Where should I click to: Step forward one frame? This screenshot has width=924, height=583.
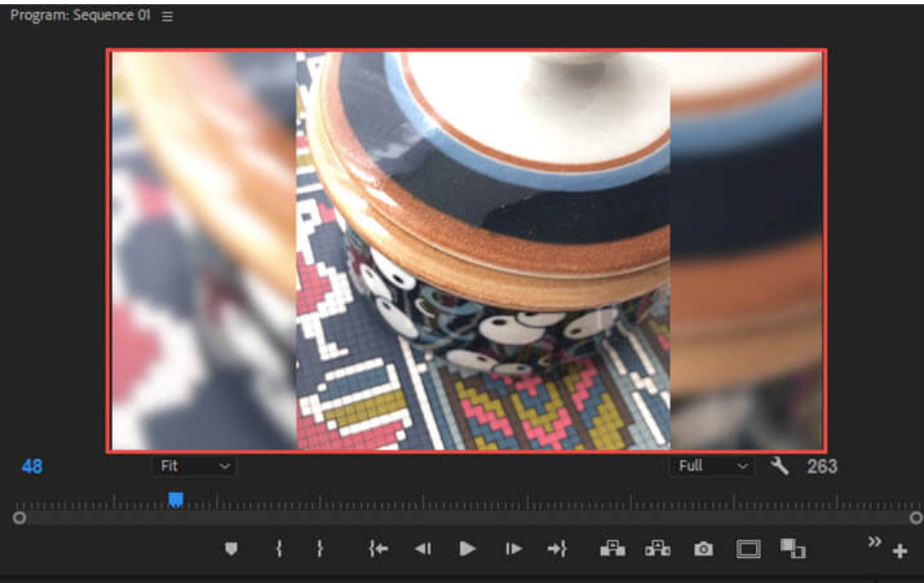pos(513,549)
